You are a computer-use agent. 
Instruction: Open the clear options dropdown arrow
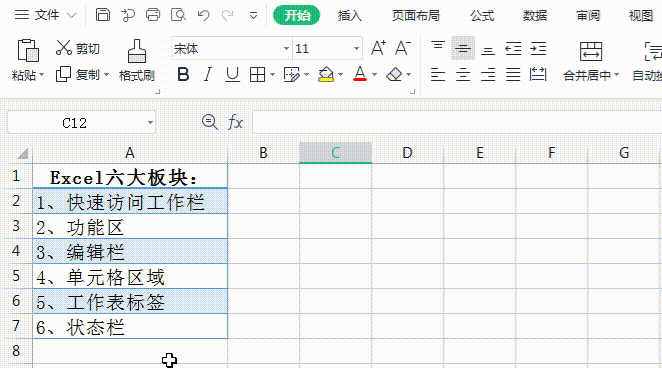[409, 75]
